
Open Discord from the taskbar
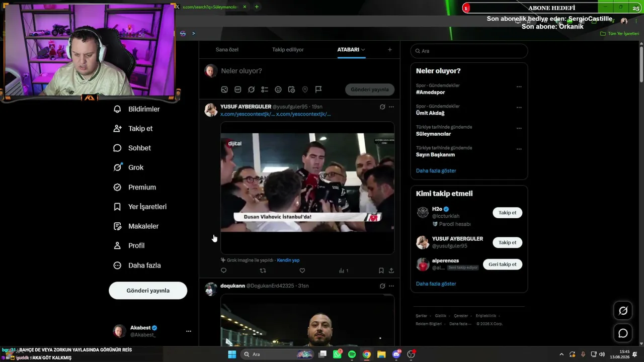(x=396, y=354)
